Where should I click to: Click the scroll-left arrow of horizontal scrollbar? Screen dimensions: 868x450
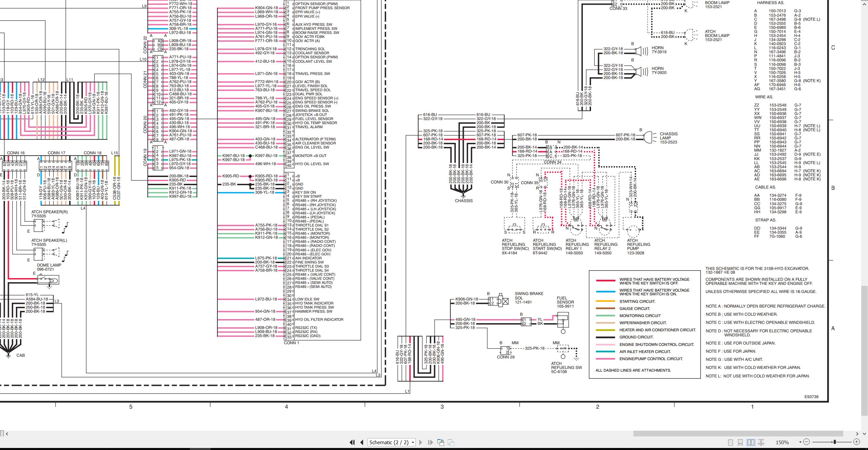[7, 433]
